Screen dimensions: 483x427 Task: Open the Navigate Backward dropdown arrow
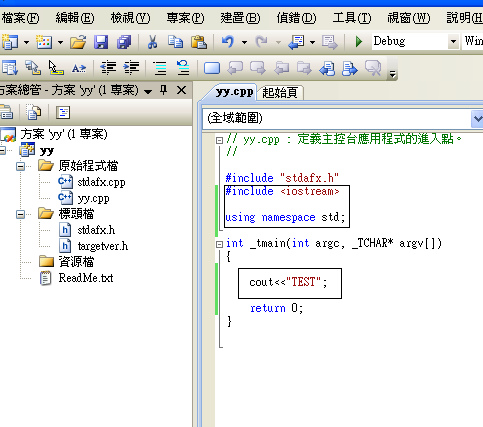coord(312,42)
